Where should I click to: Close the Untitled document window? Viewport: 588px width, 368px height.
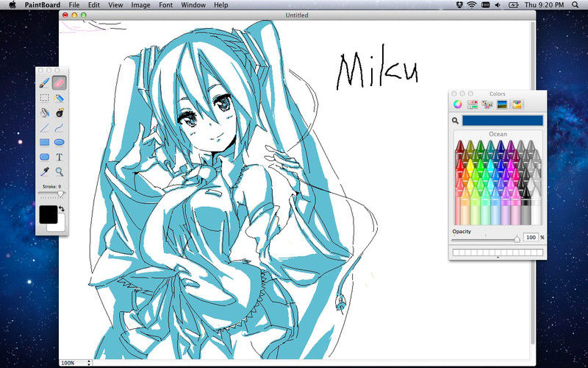click(x=65, y=15)
